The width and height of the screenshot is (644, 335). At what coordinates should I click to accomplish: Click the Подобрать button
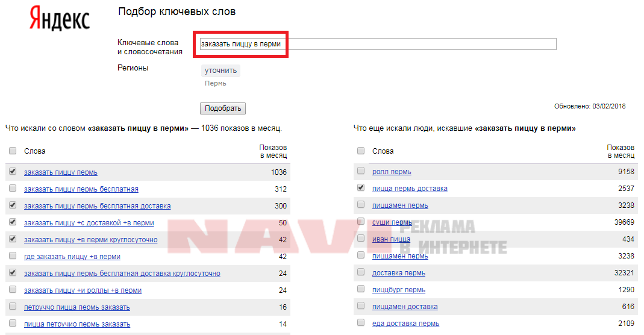[x=223, y=108]
